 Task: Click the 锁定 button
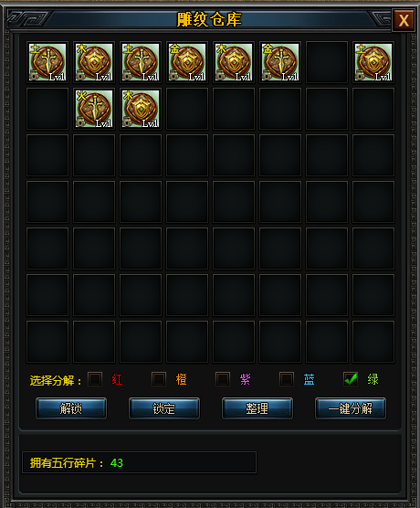[164, 408]
